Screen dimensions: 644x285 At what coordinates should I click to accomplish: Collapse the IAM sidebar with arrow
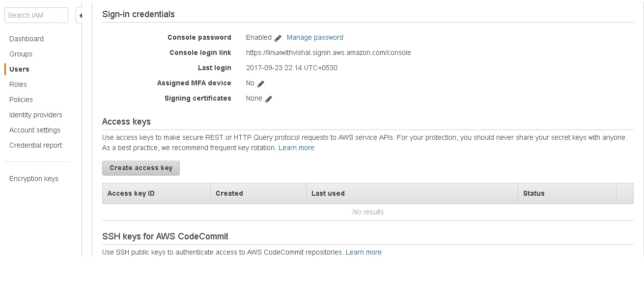[x=80, y=16]
